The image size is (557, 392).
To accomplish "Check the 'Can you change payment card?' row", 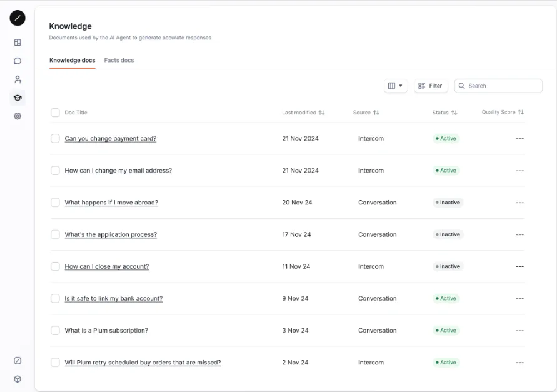I will (x=55, y=138).
